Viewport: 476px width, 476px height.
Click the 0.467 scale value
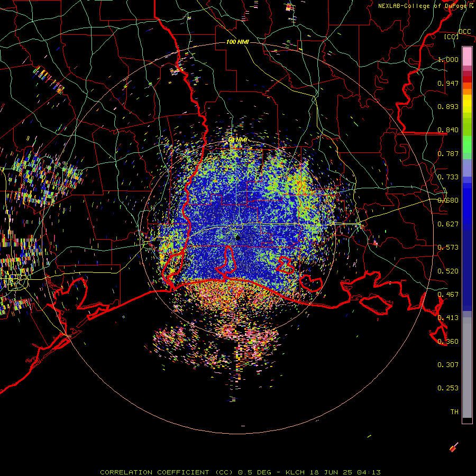(x=448, y=295)
